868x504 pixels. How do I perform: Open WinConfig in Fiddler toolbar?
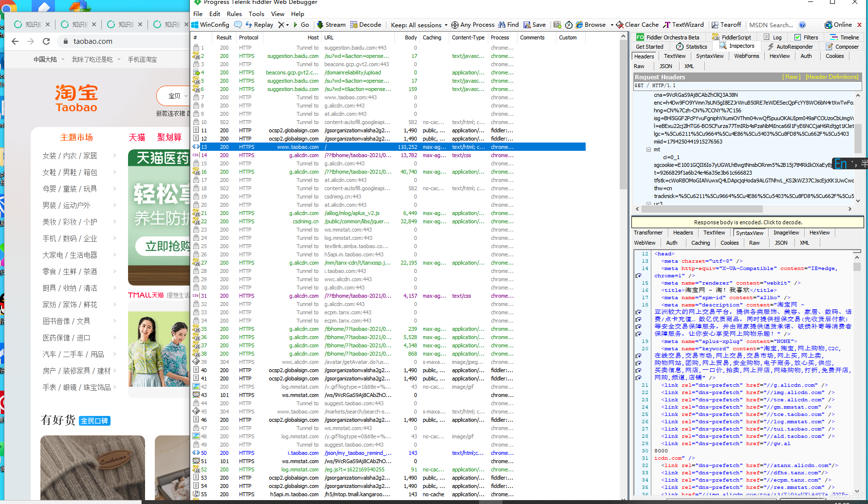[x=210, y=25]
